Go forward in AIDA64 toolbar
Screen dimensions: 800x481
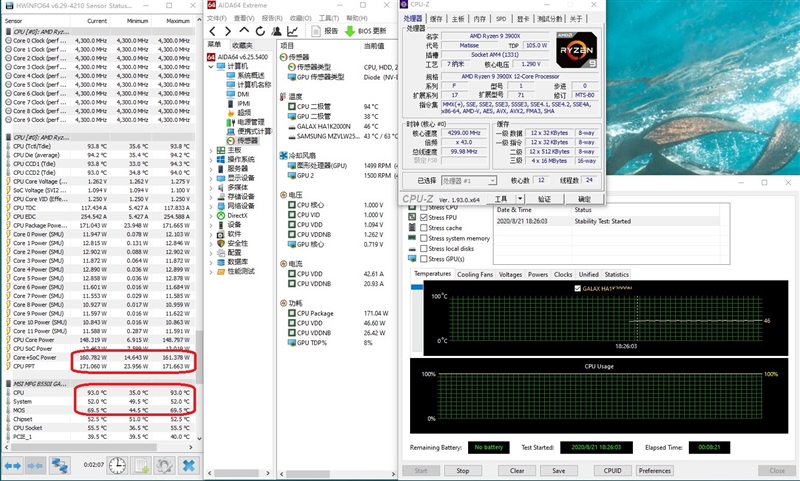pos(228,31)
